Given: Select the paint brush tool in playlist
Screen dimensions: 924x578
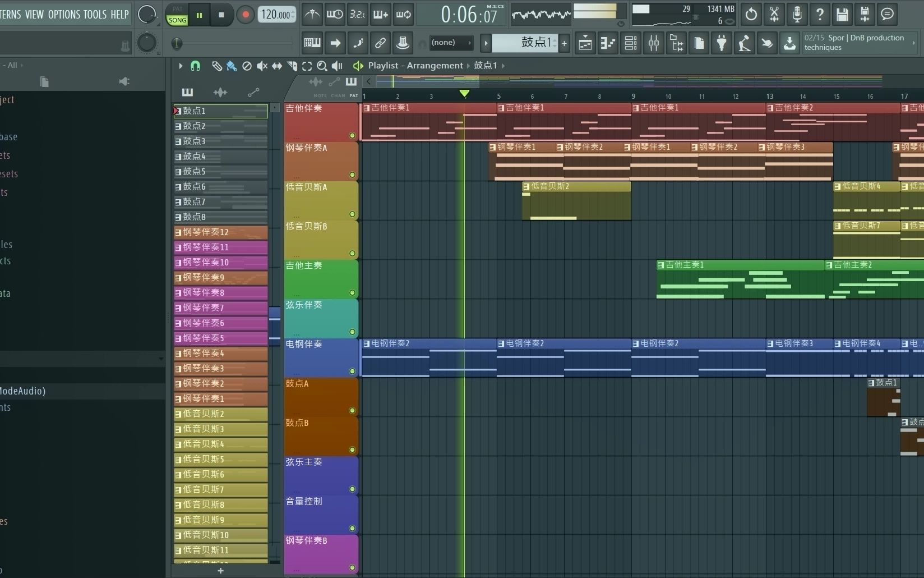Looking at the screenshot, I should [x=232, y=66].
